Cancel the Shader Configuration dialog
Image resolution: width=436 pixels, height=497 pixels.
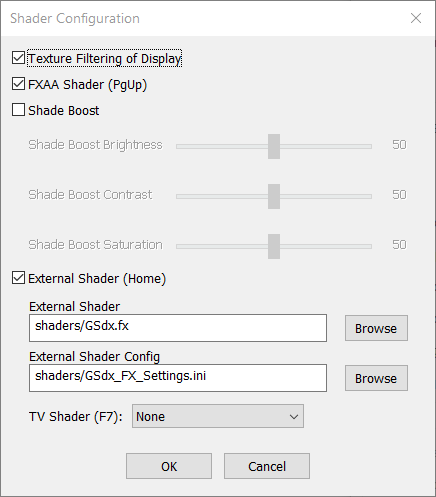click(x=267, y=466)
